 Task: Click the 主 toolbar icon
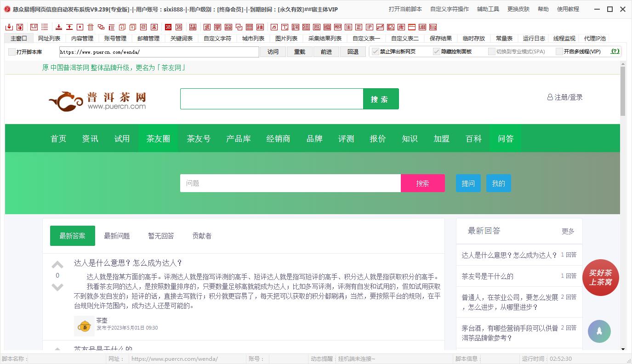coord(348,27)
